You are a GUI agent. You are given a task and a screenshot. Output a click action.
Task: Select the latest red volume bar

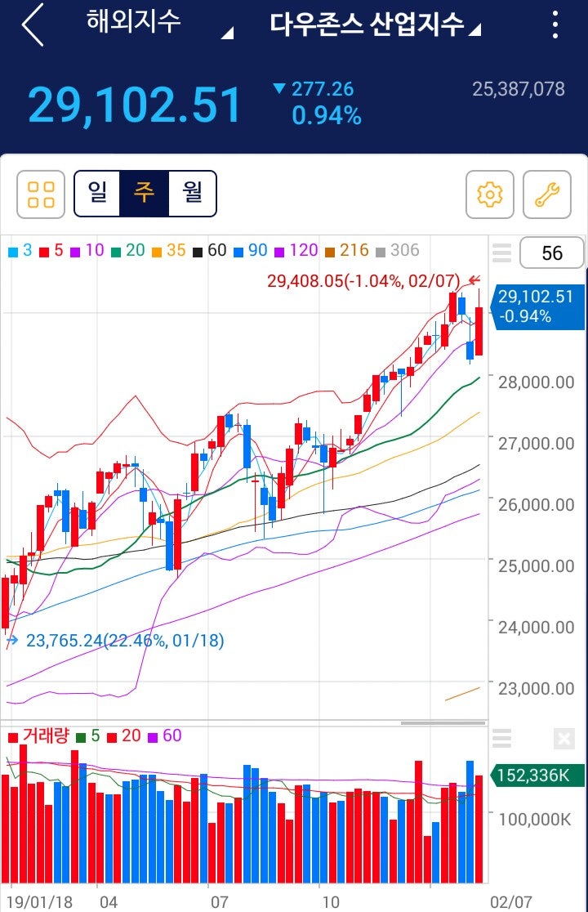pos(479,829)
